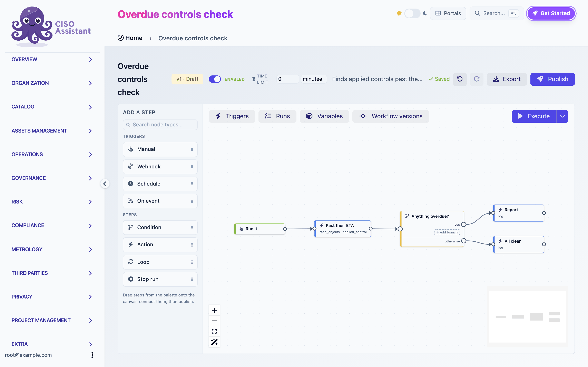Click the minimap in canvas corner
The image size is (588, 367).
[x=527, y=317]
